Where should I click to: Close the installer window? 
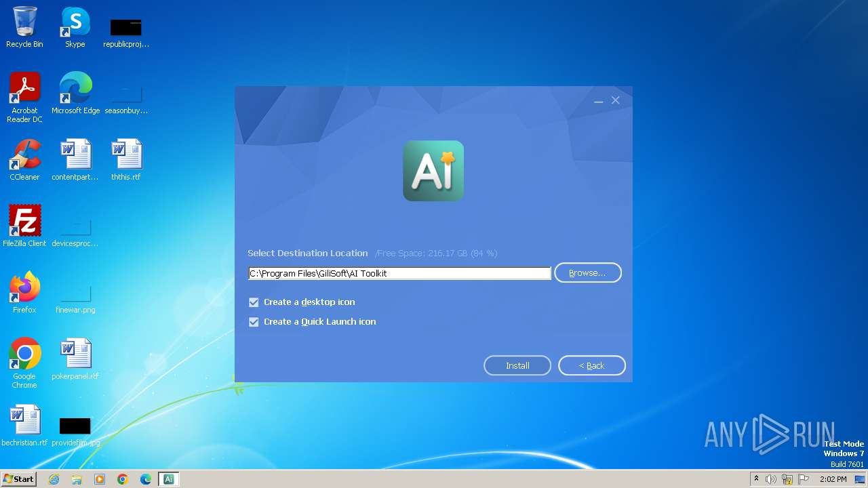(x=616, y=100)
